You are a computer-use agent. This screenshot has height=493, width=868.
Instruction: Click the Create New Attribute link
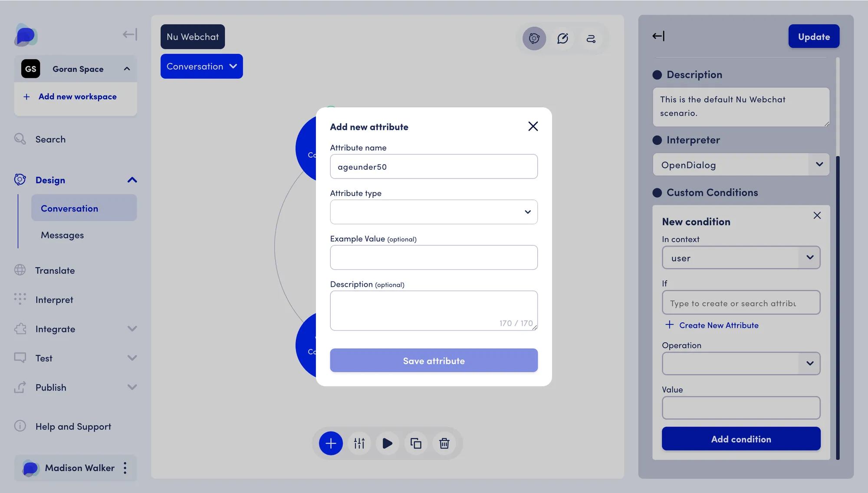[719, 325]
